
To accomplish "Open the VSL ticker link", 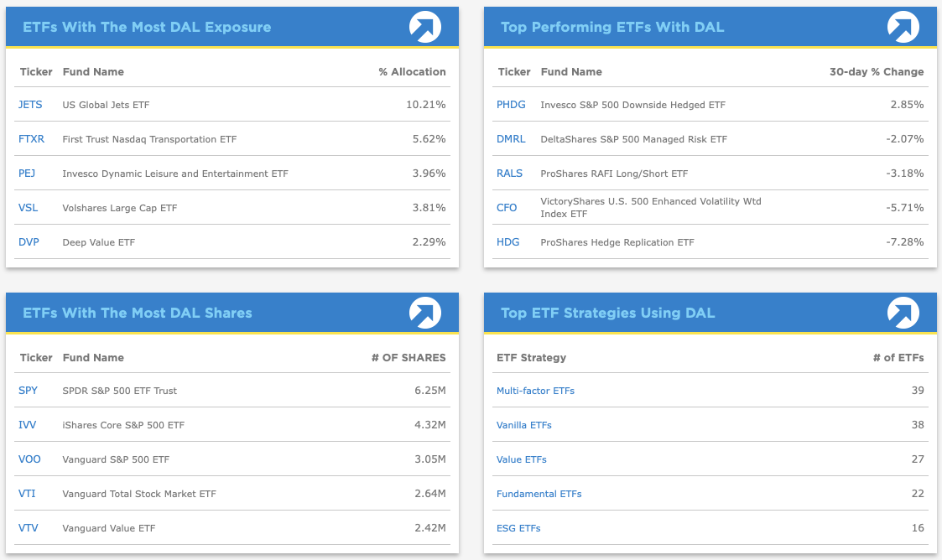I will coord(29,208).
